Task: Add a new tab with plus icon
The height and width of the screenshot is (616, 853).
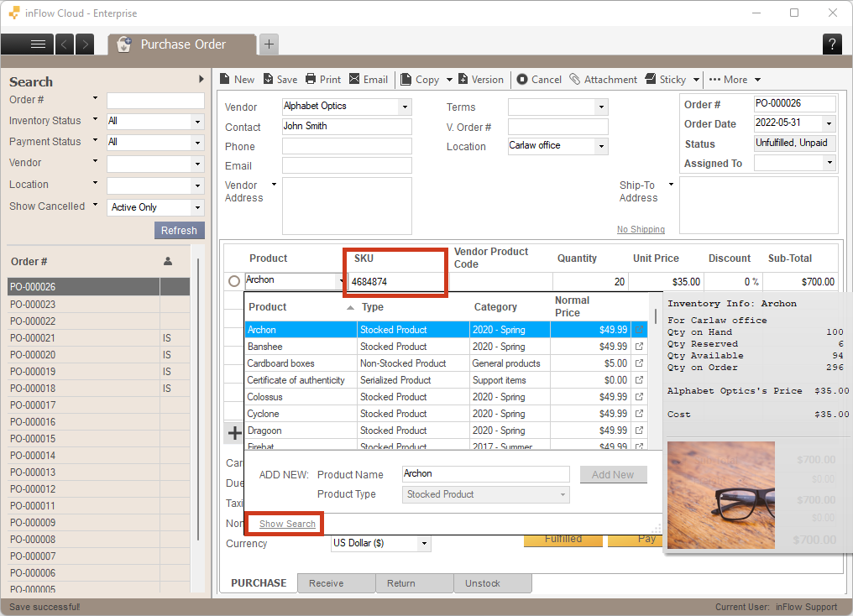Action: click(x=268, y=44)
